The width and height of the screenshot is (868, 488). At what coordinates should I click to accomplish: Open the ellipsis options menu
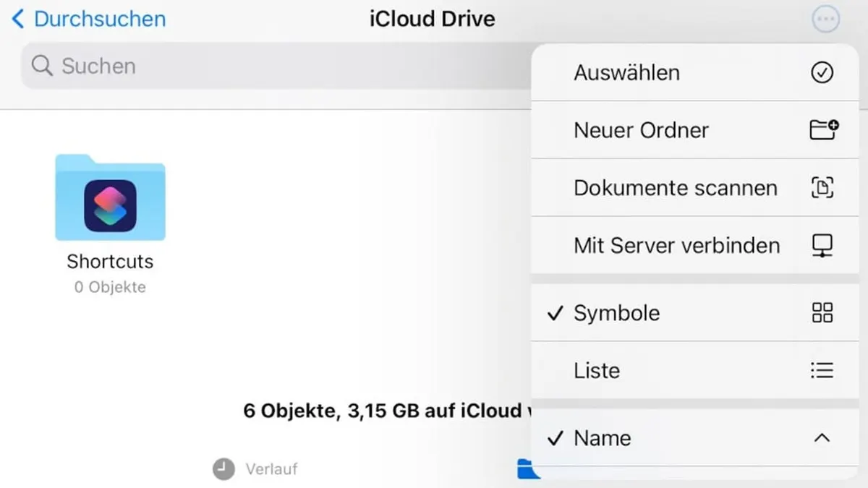(x=825, y=19)
